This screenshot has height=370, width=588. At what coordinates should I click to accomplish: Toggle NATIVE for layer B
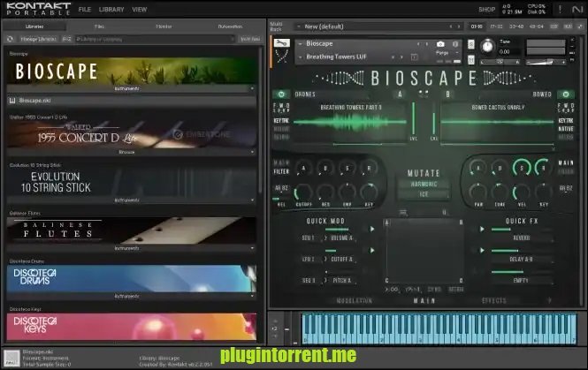566,129
